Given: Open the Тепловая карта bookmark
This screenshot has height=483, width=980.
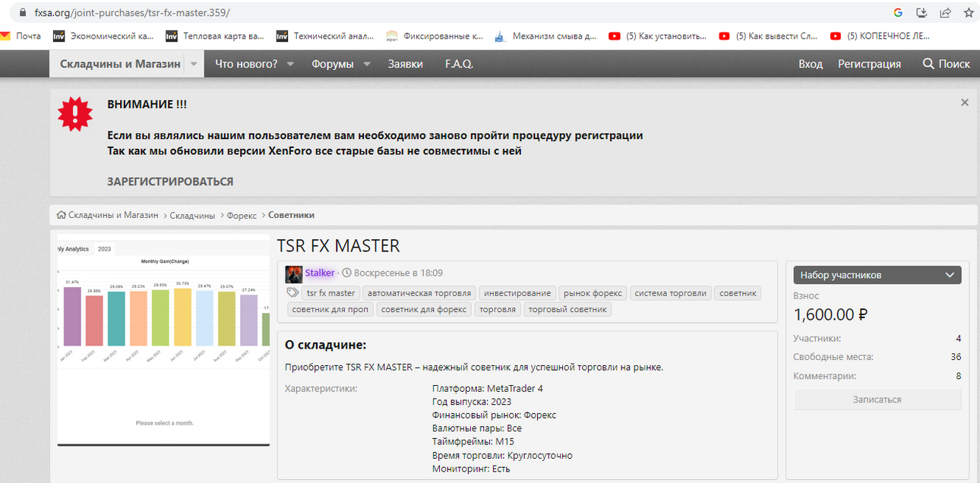Looking at the screenshot, I should (x=216, y=36).
